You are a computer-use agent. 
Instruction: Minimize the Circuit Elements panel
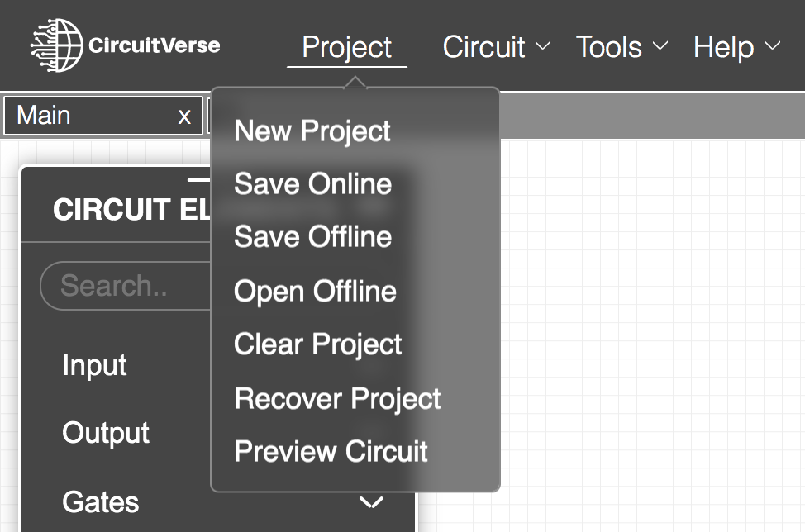199,178
